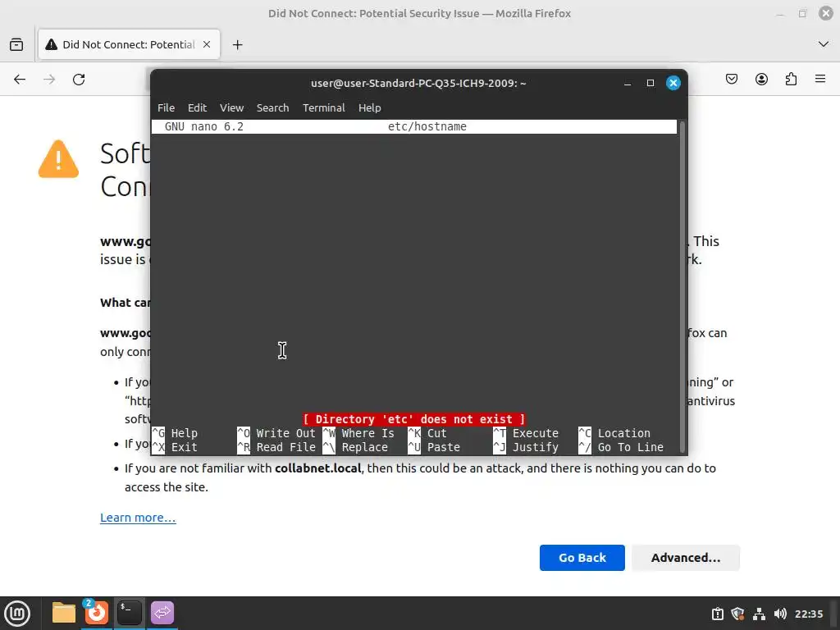Click the 'Go Back' button in Firefox
Viewport: 840px width, 630px height.
point(582,558)
